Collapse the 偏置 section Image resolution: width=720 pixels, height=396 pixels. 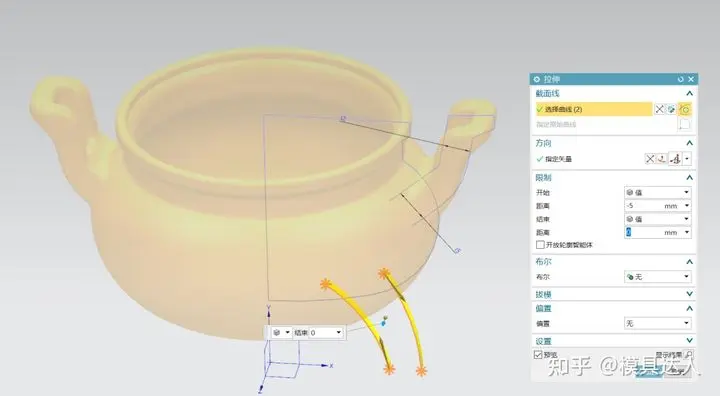pyautogui.click(x=689, y=309)
